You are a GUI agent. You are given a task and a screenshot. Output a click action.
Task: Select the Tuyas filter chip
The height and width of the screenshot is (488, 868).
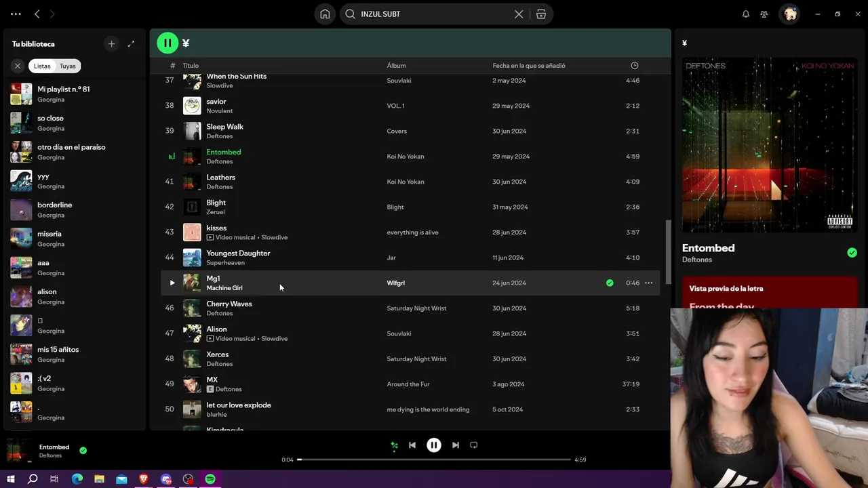68,66
